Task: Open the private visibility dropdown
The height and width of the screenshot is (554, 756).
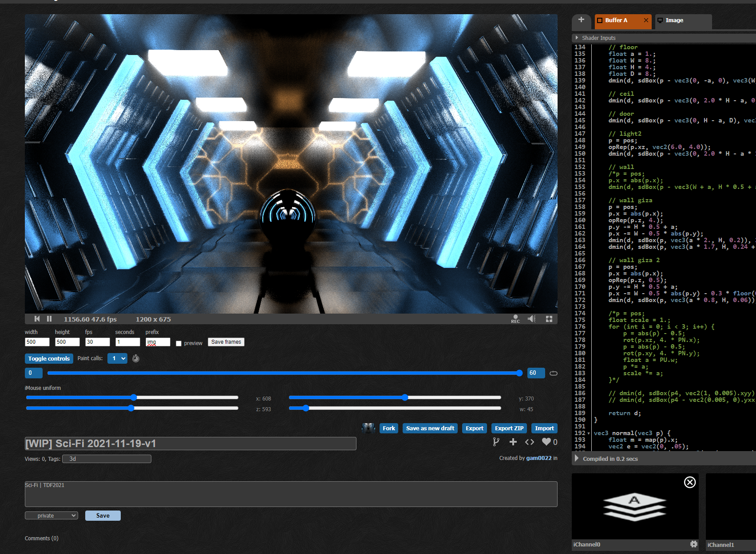Action: (x=51, y=515)
